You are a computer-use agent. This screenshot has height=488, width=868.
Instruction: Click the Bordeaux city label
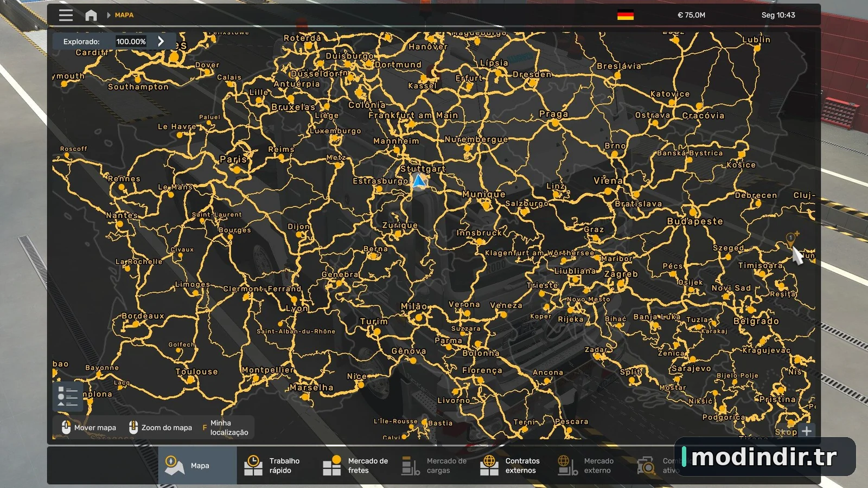point(143,316)
